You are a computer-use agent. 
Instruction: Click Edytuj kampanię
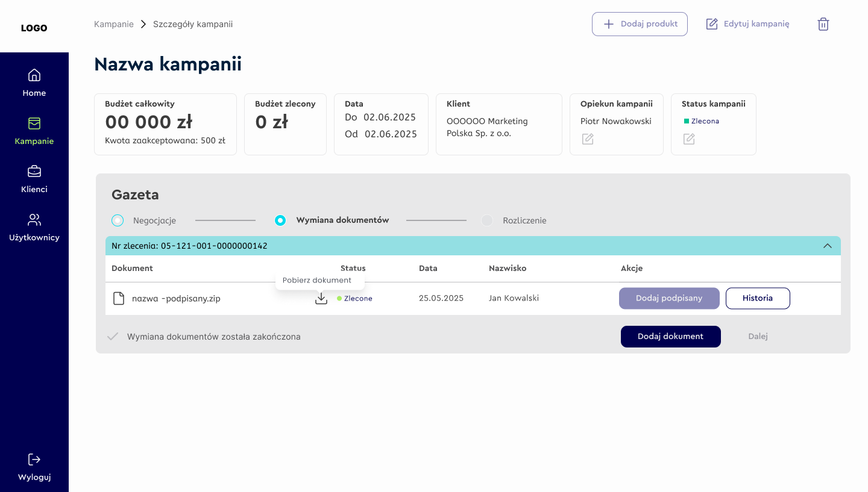[x=747, y=24]
